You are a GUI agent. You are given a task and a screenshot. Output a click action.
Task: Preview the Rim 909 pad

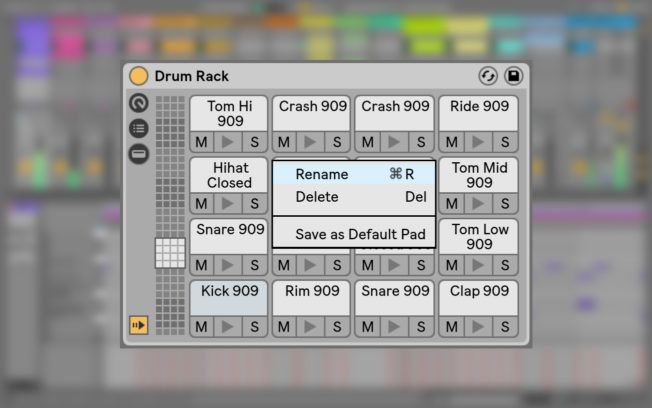(x=310, y=326)
